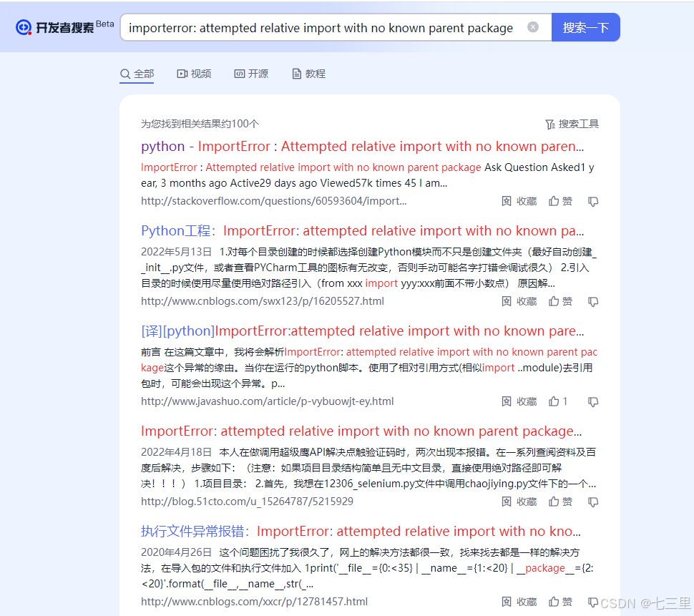Like the Stack Overflow result with 赞

560,201
